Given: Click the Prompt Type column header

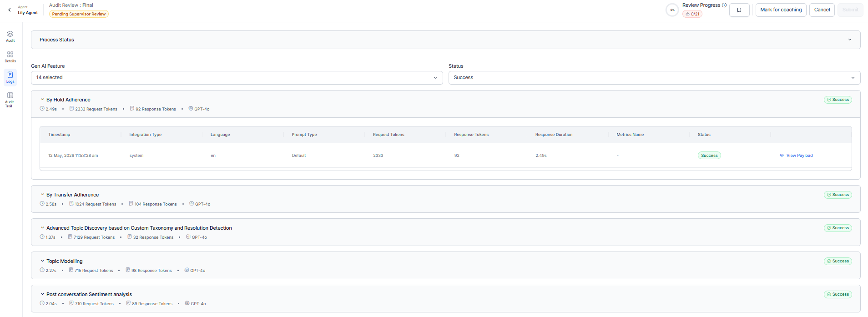Looking at the screenshot, I should 304,135.
